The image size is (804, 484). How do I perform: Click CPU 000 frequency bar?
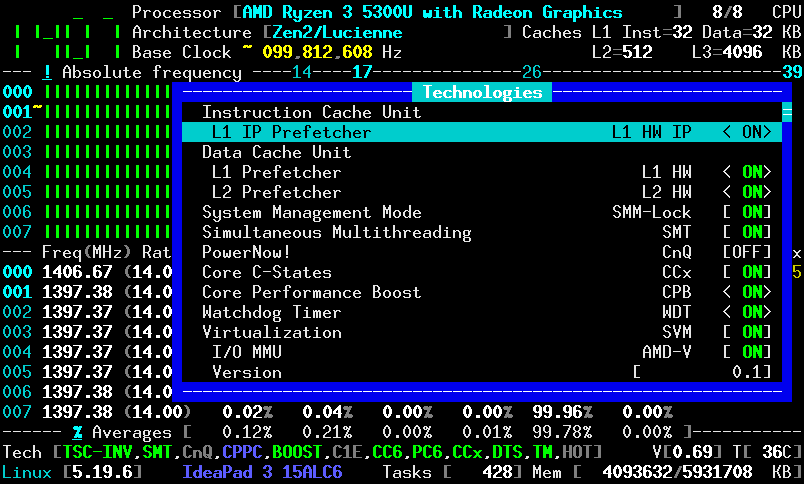pyautogui.click(x=108, y=92)
